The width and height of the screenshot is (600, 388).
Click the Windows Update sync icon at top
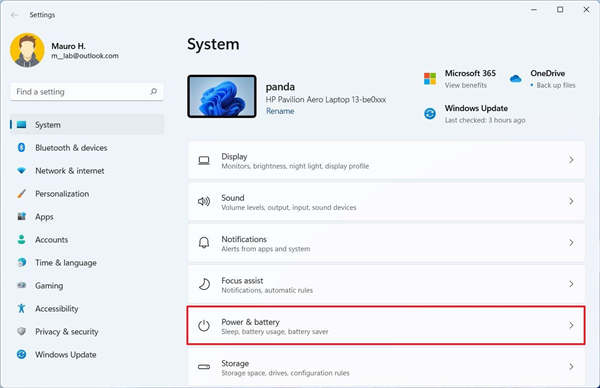tap(430, 114)
